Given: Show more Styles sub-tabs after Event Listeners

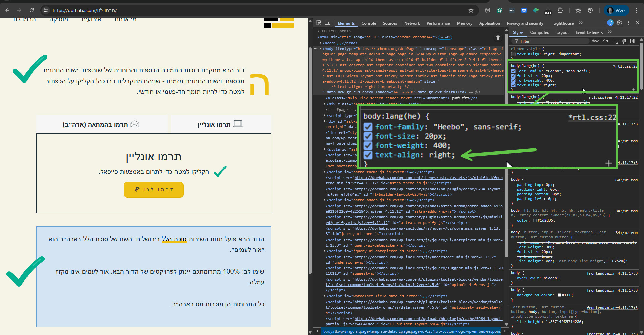Looking at the screenshot, I should 609,32.
